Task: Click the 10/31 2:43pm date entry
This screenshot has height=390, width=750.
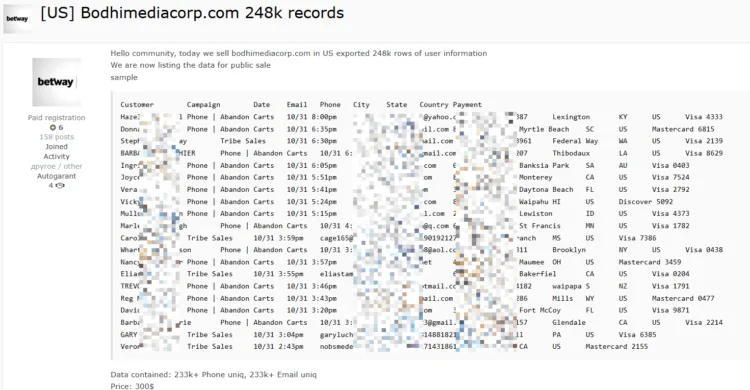Action: click(x=278, y=346)
